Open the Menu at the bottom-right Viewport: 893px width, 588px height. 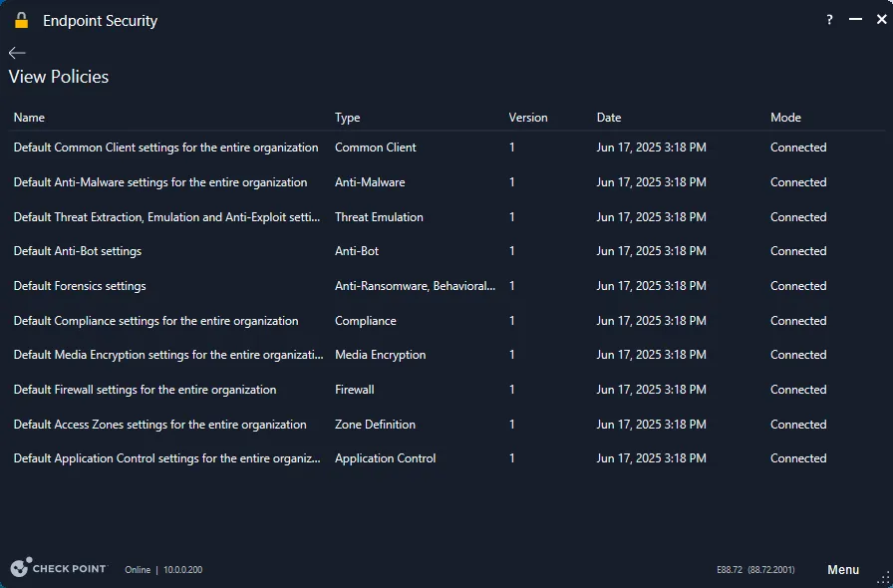pos(843,569)
